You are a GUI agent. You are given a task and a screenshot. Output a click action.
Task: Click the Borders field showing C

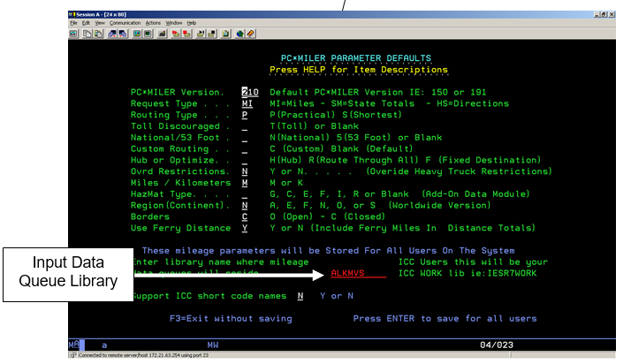(244, 216)
